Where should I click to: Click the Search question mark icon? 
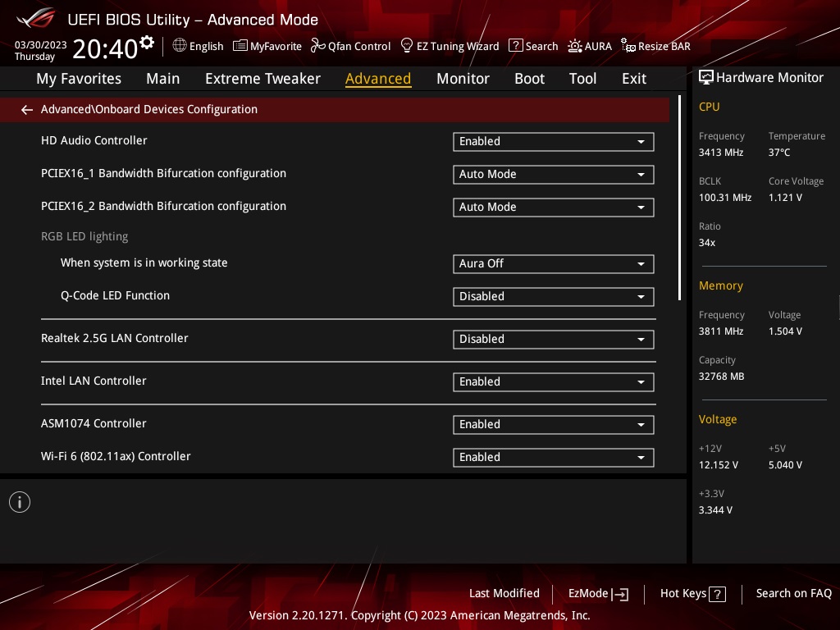click(x=515, y=46)
